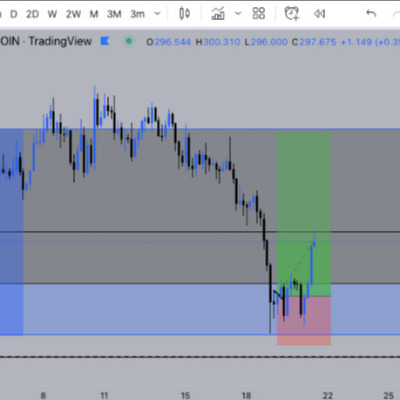Click the green market status dot
Image resolution: width=400 pixels, height=400 pixels.
tap(129, 41)
